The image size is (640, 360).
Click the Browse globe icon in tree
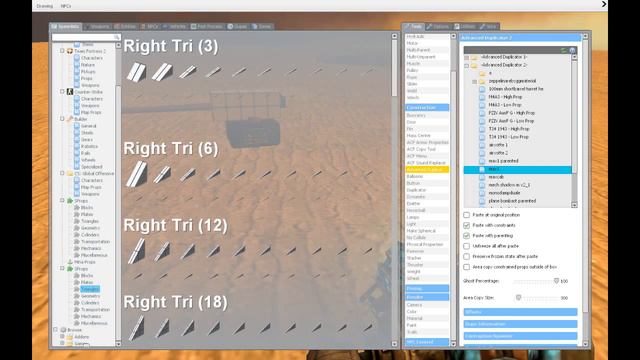coord(63,330)
